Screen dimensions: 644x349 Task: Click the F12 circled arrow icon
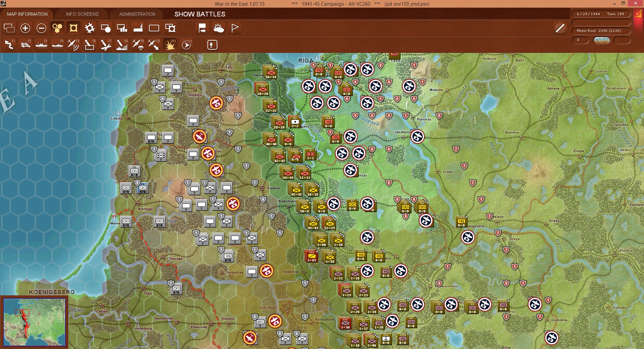pyautogui.click(x=186, y=45)
